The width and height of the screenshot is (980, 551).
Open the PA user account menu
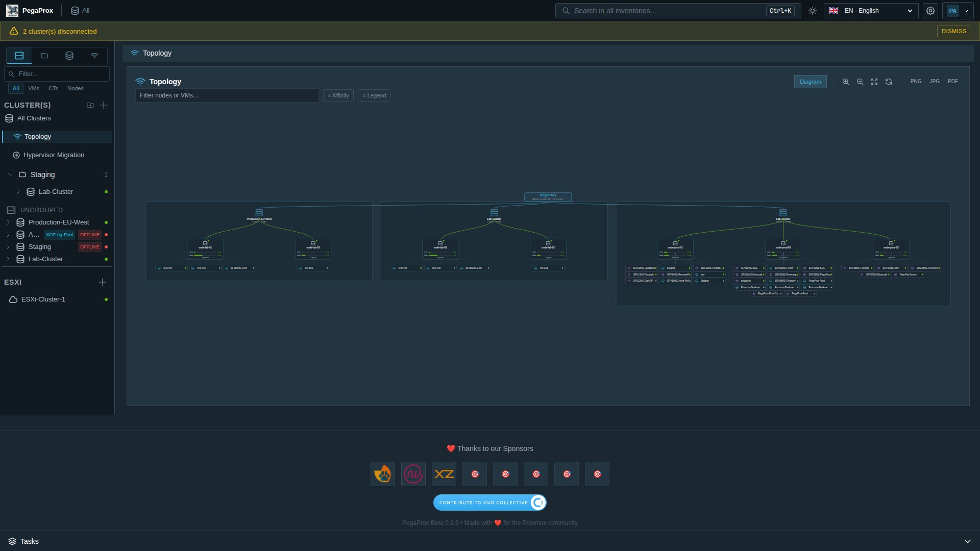(x=958, y=11)
